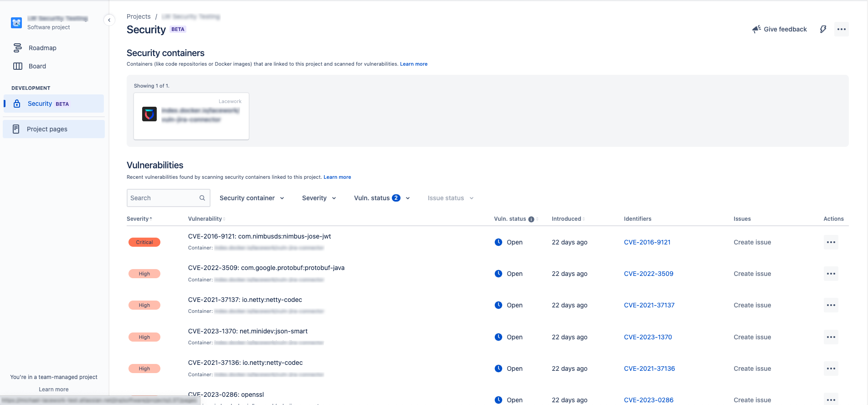This screenshot has width=868, height=405.
Task: Click the search magnifier icon
Action: click(x=202, y=198)
